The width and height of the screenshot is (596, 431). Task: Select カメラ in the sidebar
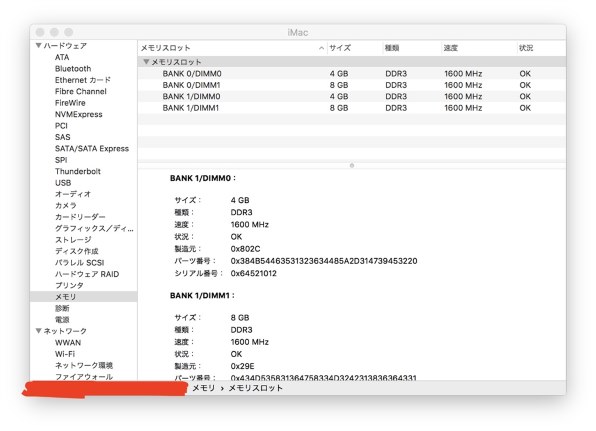pyautogui.click(x=66, y=206)
